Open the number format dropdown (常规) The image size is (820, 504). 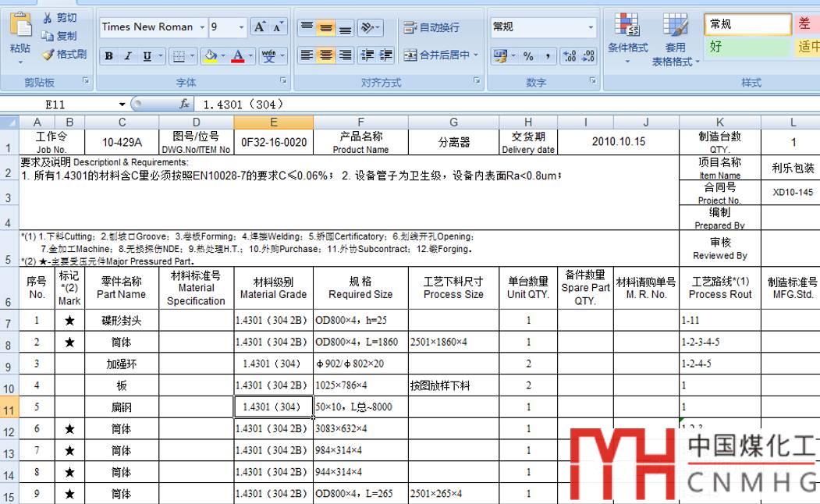click(591, 27)
